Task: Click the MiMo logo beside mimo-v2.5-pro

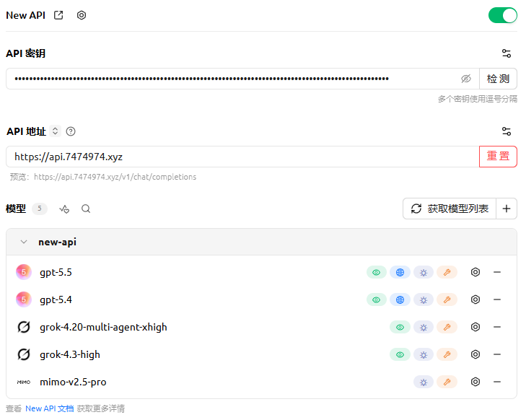Action: 24,382
